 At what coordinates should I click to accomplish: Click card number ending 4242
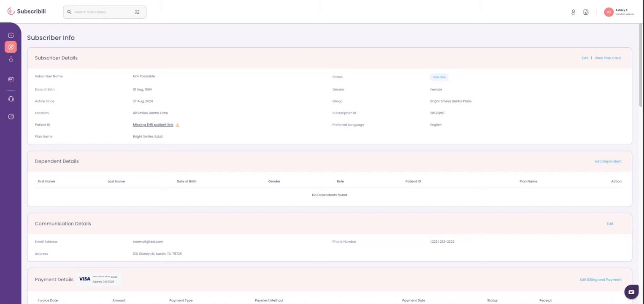[105, 277]
